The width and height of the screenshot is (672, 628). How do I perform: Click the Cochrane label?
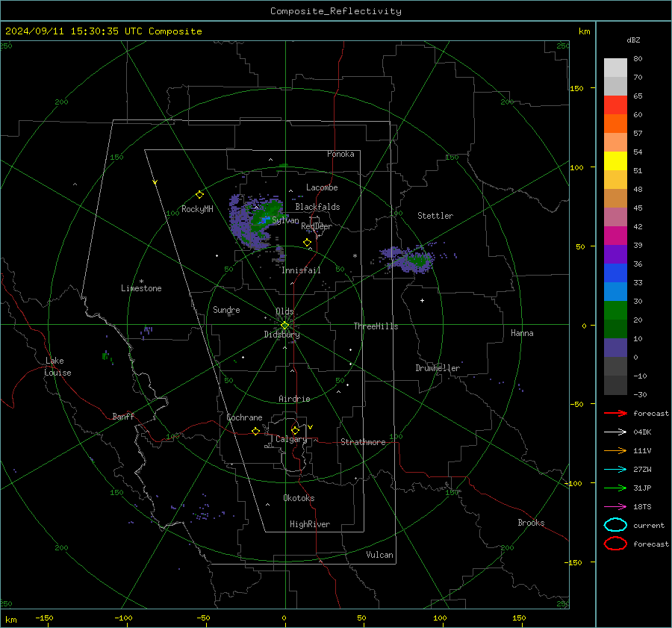coord(244,417)
